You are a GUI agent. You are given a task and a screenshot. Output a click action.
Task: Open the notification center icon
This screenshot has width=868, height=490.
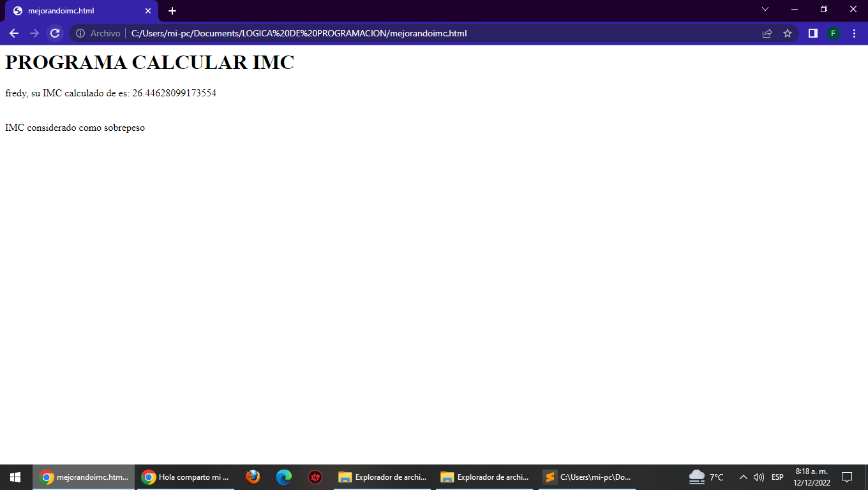(x=847, y=477)
